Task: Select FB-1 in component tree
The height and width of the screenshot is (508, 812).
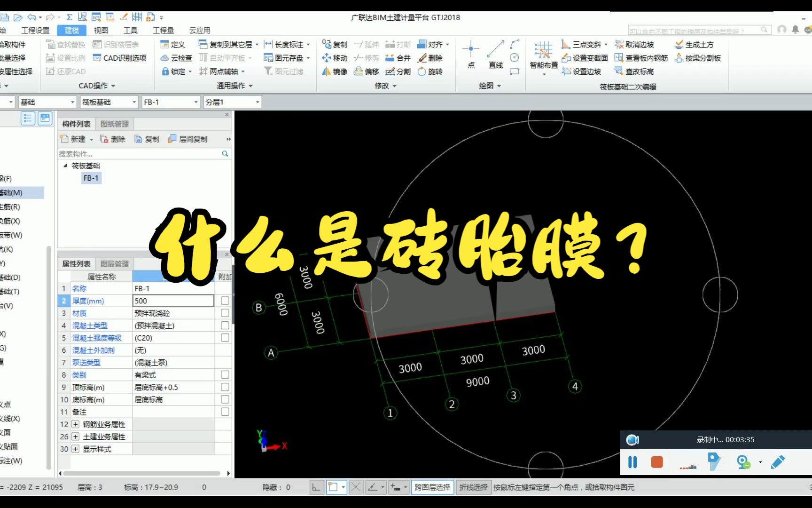Action: pyautogui.click(x=91, y=178)
